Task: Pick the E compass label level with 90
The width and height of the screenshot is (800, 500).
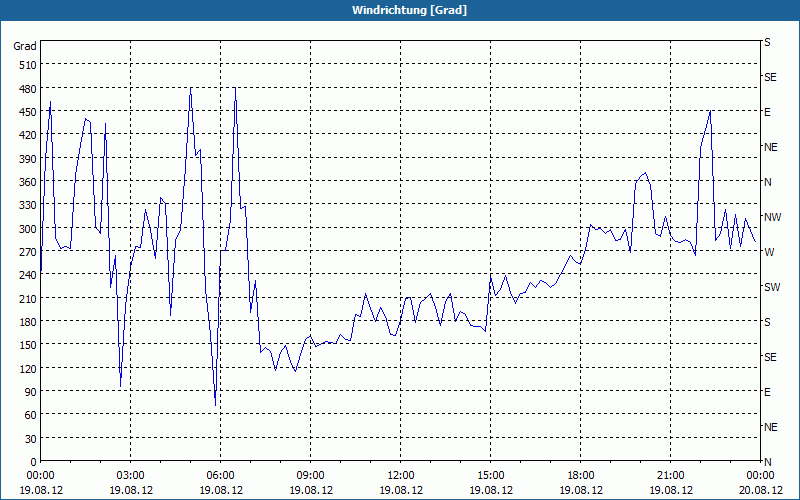Action: pyautogui.click(x=767, y=392)
